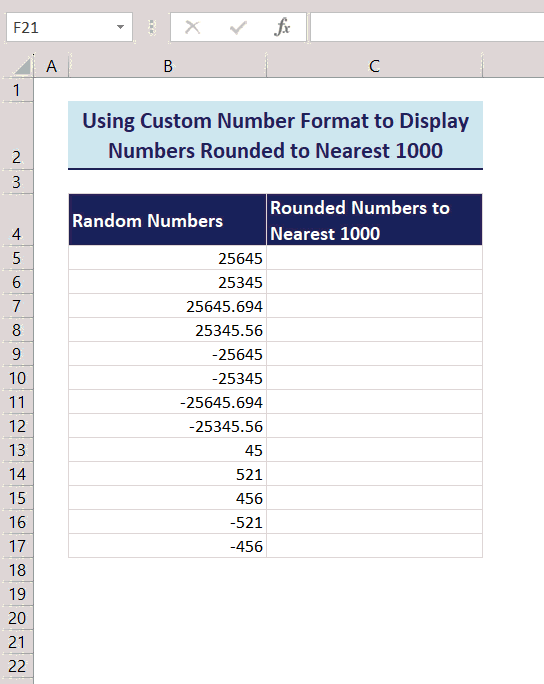Screen dimensions: 544x684
Task: Select row 22 header
Action: pyautogui.click(x=17, y=666)
